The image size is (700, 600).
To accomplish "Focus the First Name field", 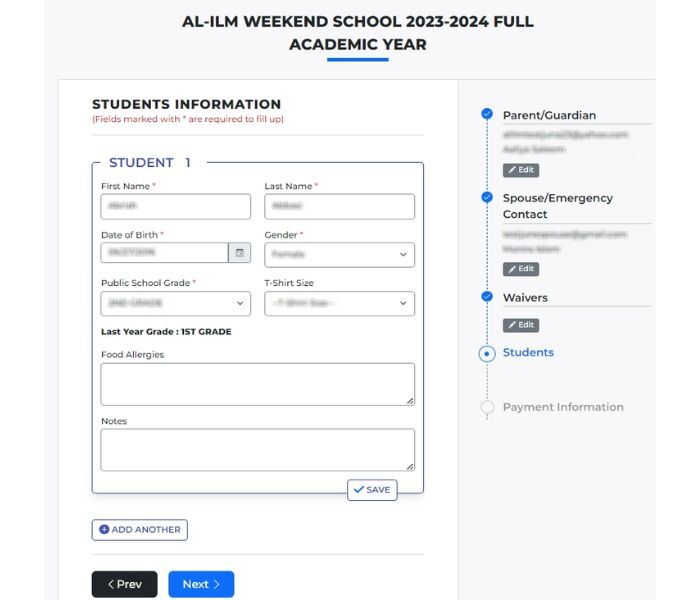I will click(176, 206).
